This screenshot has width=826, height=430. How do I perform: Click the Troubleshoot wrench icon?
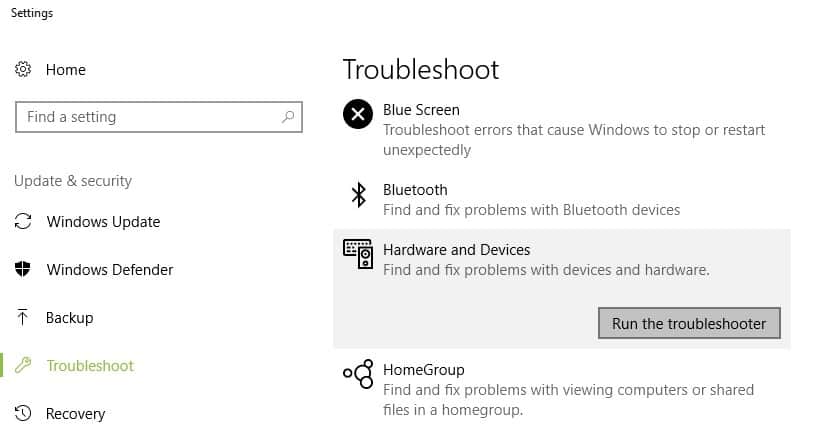23,365
